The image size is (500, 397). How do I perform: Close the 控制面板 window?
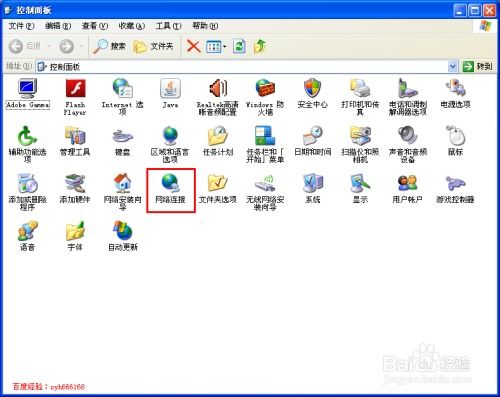coord(490,11)
